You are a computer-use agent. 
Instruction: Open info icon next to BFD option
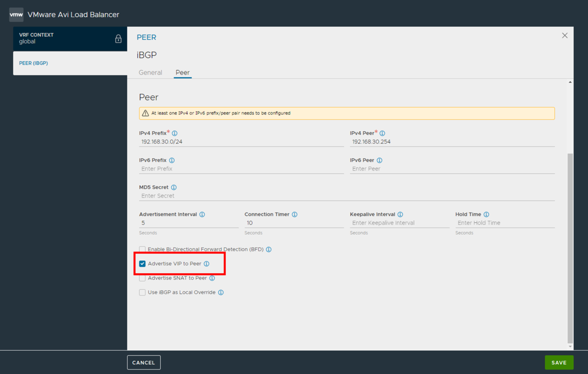(269, 249)
